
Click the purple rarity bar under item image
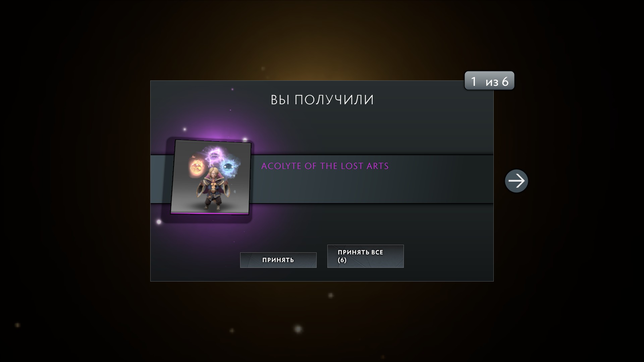[x=210, y=213]
